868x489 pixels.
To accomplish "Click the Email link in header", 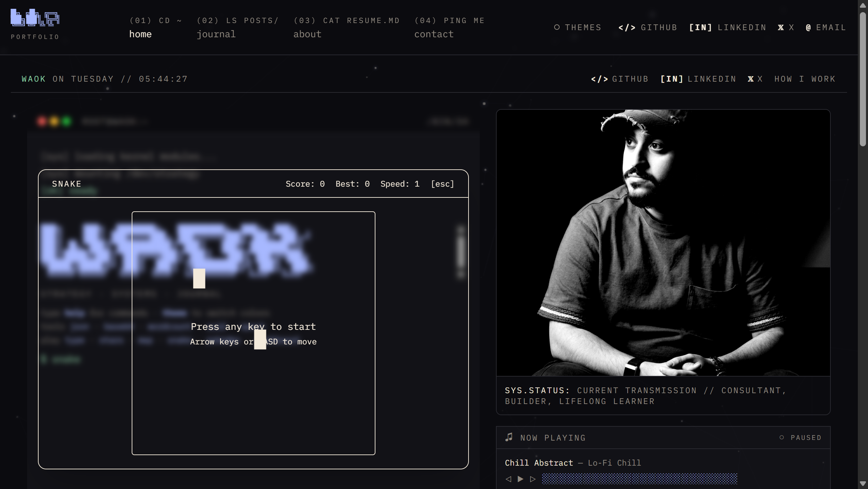I will (826, 27).
